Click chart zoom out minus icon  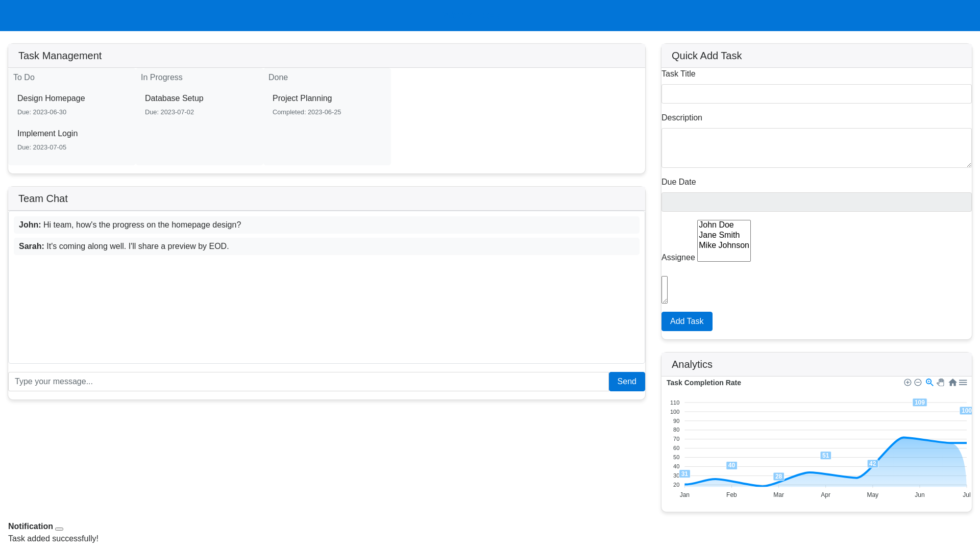pos(918,383)
